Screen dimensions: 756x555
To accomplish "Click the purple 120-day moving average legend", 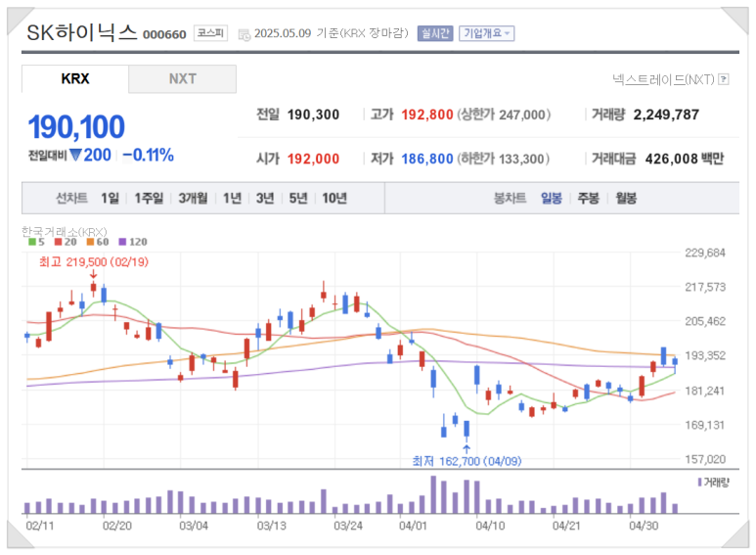I will 133,242.
